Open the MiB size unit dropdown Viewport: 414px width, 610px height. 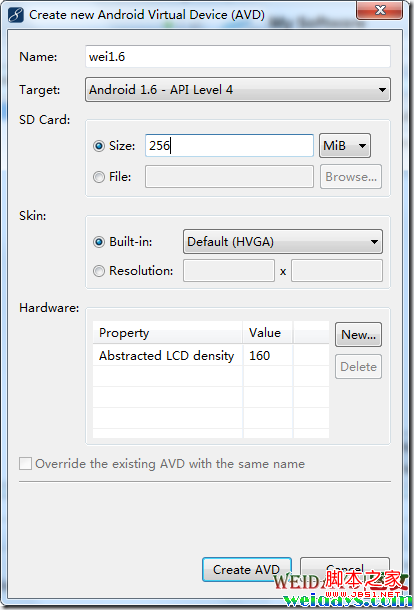point(345,146)
